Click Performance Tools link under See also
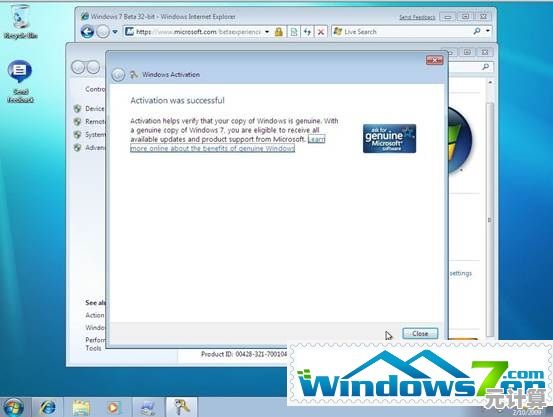This screenshot has height=417, width=553. click(x=95, y=344)
